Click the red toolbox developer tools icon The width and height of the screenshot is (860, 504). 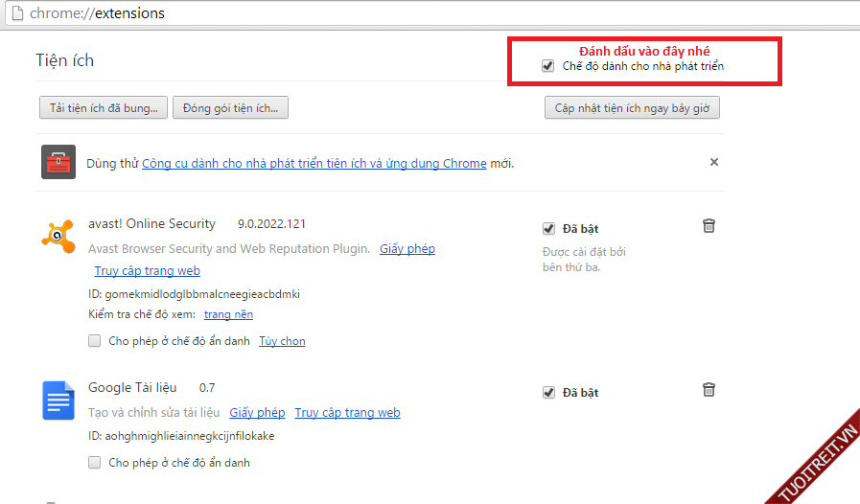(x=58, y=162)
